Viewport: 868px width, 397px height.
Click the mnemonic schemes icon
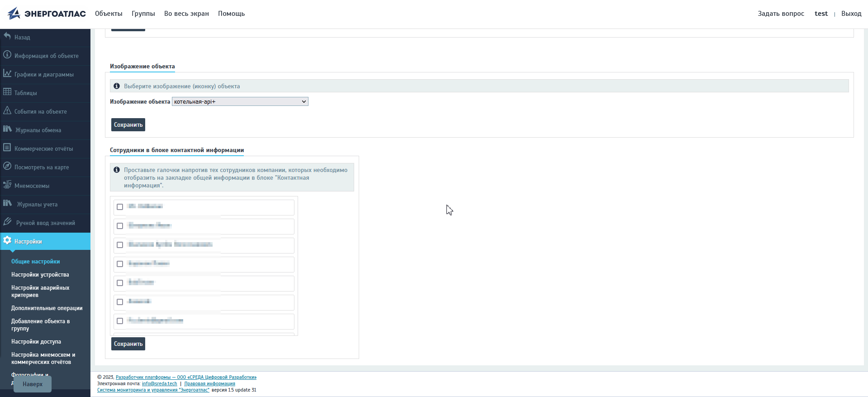7,185
